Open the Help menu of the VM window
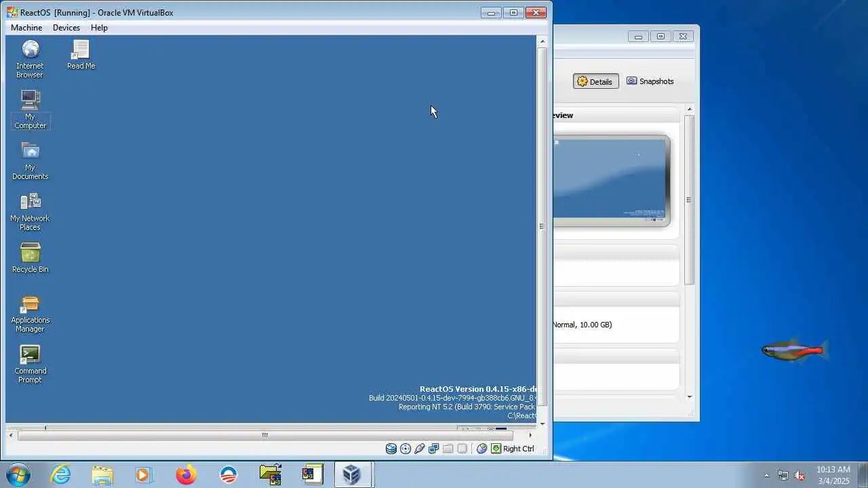868x488 pixels. [x=99, y=28]
